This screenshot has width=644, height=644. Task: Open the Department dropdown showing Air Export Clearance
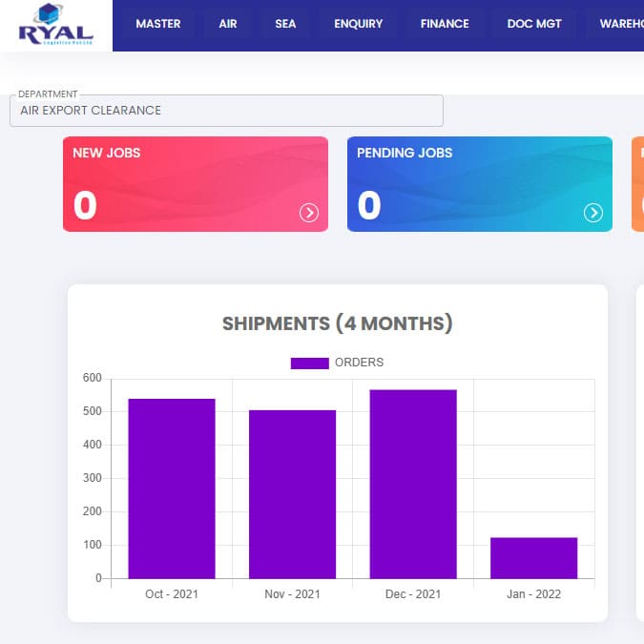point(227,111)
